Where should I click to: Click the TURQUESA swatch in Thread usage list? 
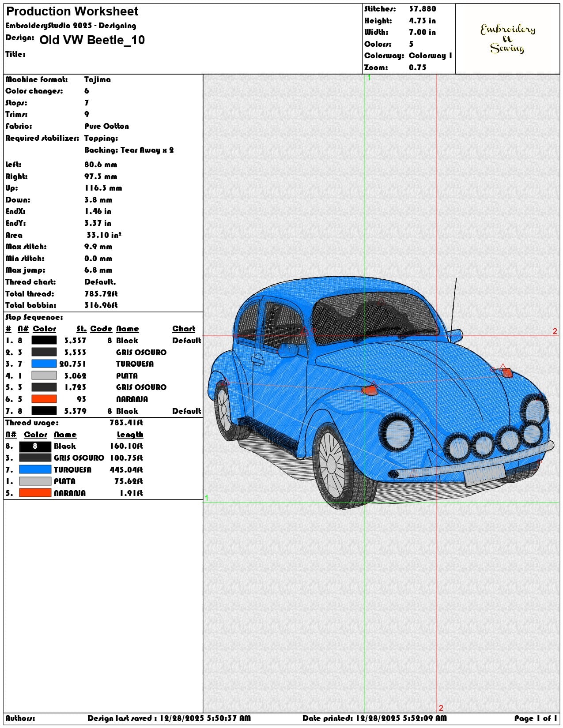(35, 469)
